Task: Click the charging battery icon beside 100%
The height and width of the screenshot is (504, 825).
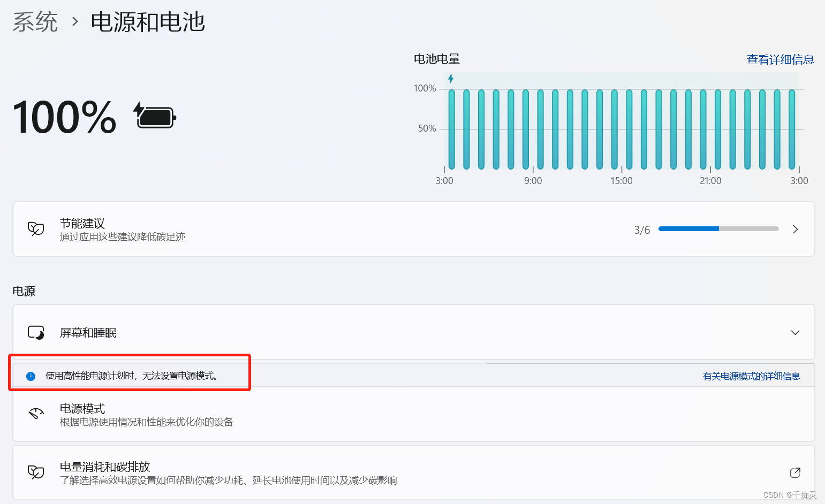Action: pos(155,115)
